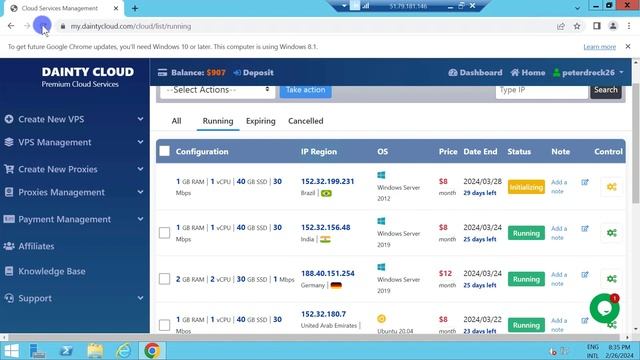This screenshot has width=640, height=360.
Task: Expand the VPS Management chevron
Action: (140, 142)
